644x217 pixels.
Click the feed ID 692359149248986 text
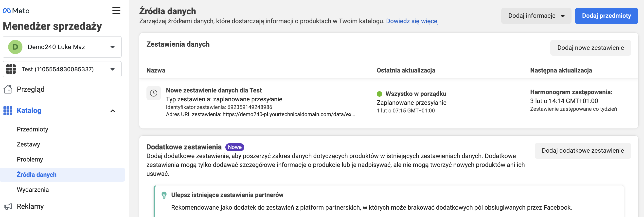pos(219,107)
